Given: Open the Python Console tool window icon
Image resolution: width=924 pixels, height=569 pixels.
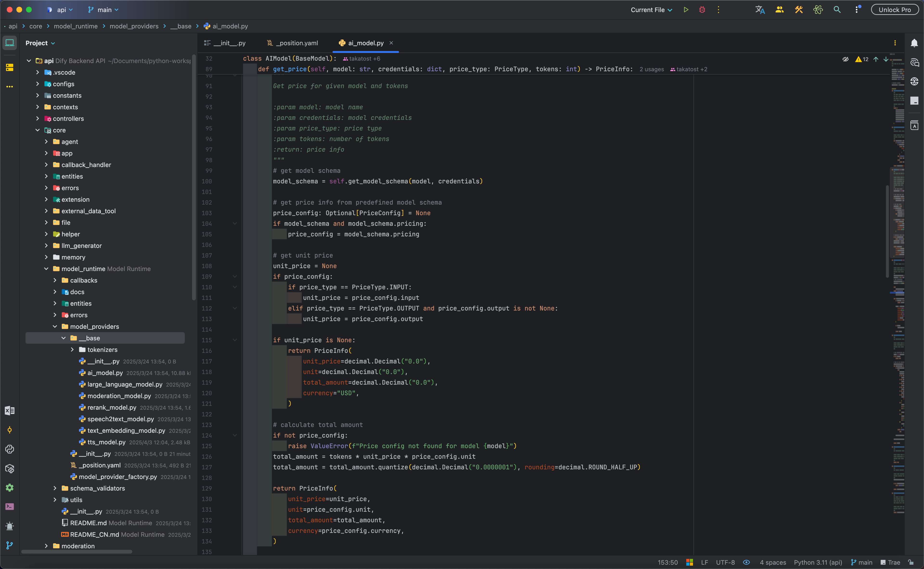Looking at the screenshot, I should pyautogui.click(x=10, y=449).
